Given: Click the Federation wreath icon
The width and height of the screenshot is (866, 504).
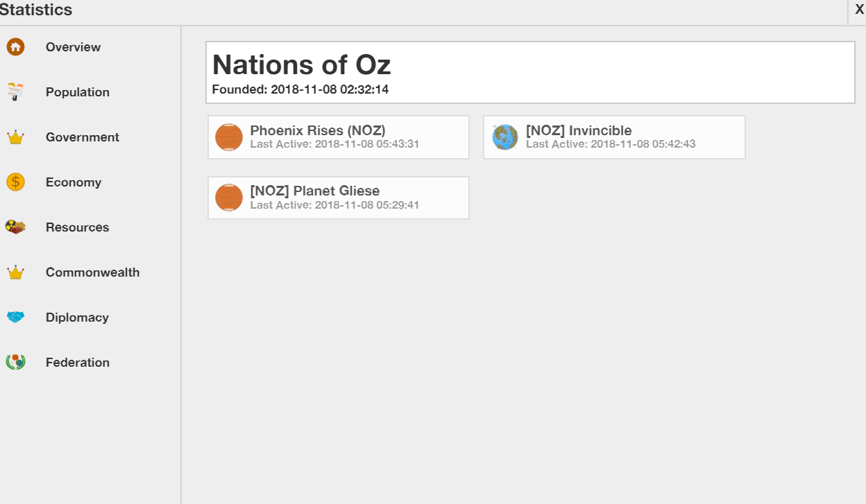Looking at the screenshot, I should [x=15, y=363].
